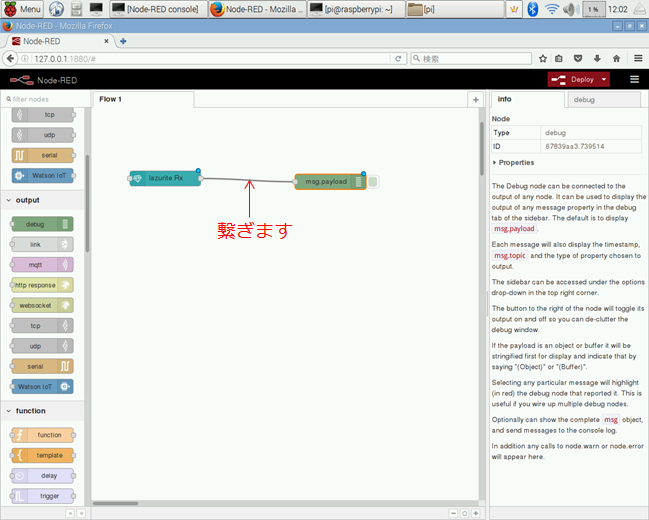Viewport: 649px width, 520px height.
Task: Click the Pocket shield icon
Action: tap(578, 58)
